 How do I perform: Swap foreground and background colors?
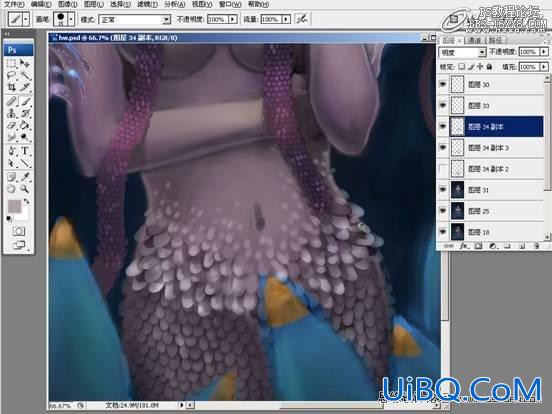[x=26, y=201]
